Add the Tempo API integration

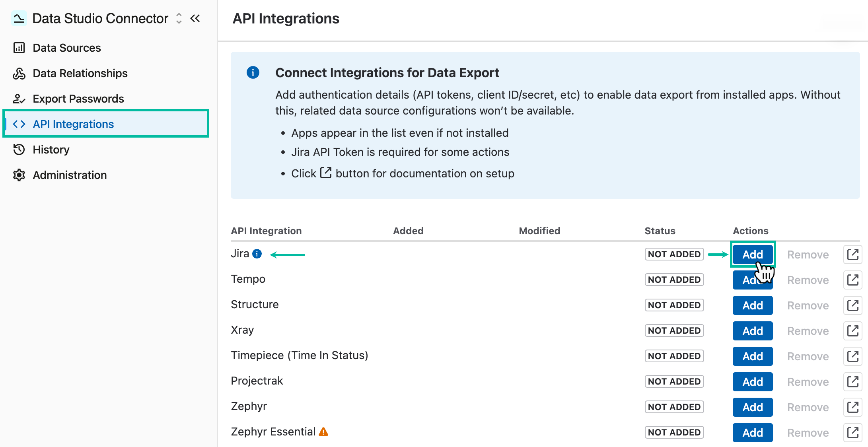(753, 280)
